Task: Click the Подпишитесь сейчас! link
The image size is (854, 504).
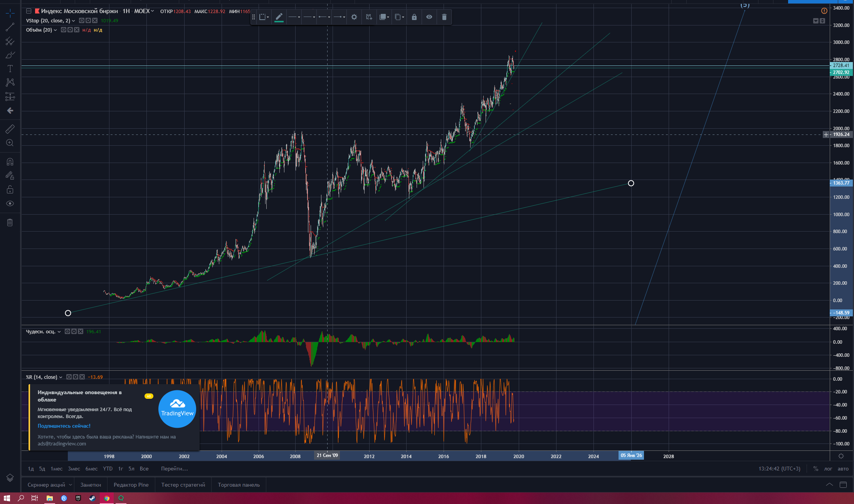Action: tap(64, 426)
